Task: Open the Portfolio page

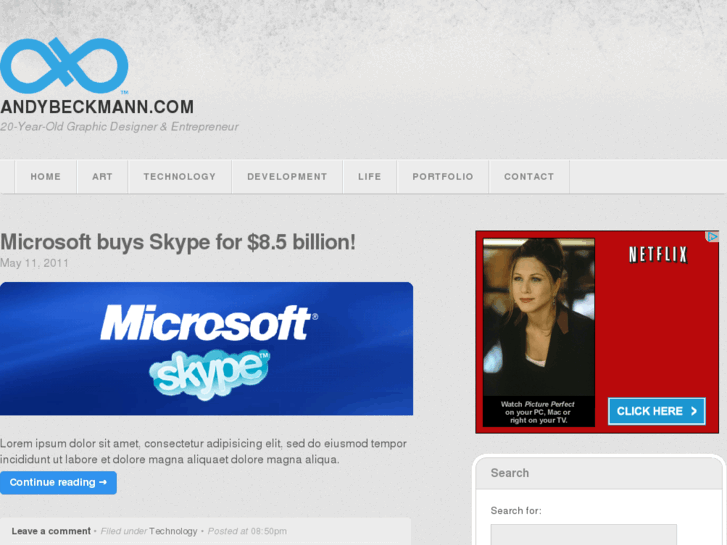Action: pyautogui.click(x=443, y=177)
